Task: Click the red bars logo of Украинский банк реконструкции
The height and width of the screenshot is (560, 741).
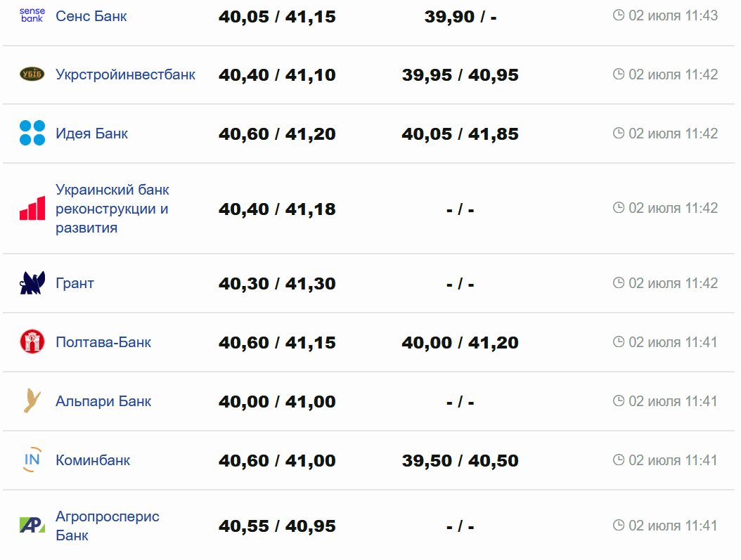Action: click(x=32, y=209)
